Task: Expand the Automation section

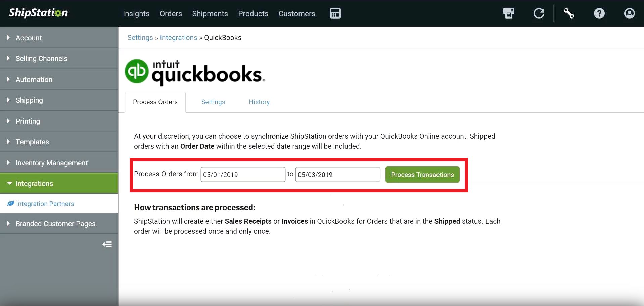Action: point(59,79)
